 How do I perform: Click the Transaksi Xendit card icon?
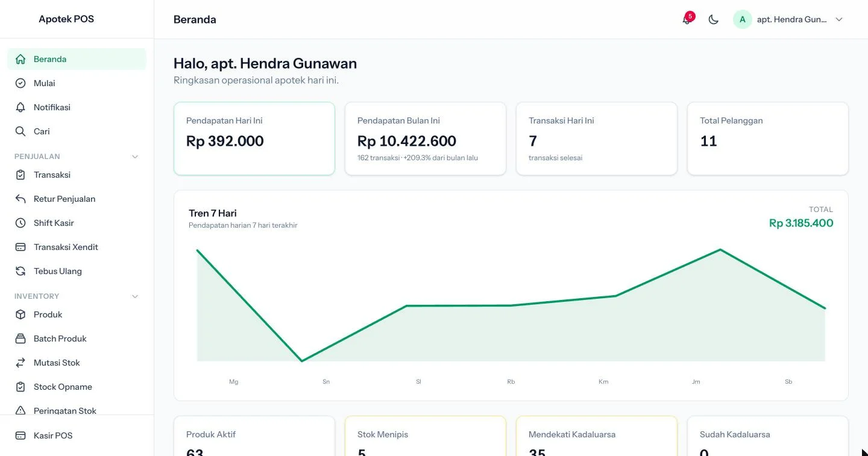point(20,247)
